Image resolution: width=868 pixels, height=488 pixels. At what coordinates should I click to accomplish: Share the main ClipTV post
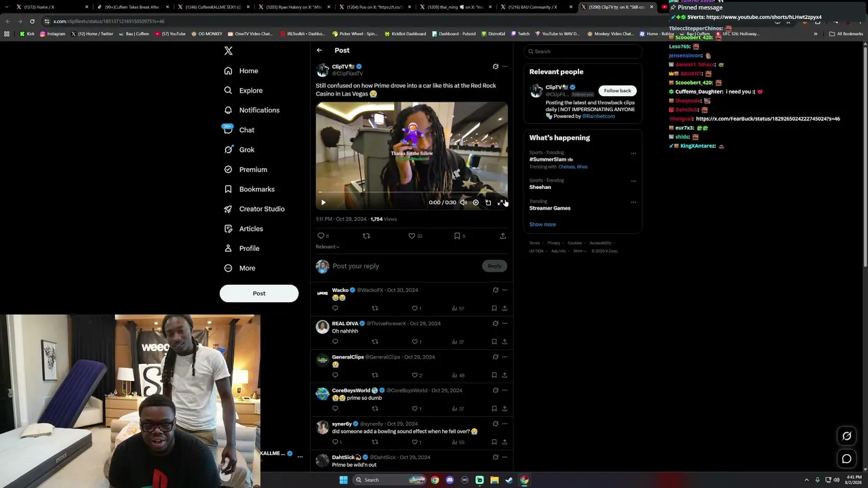502,236
